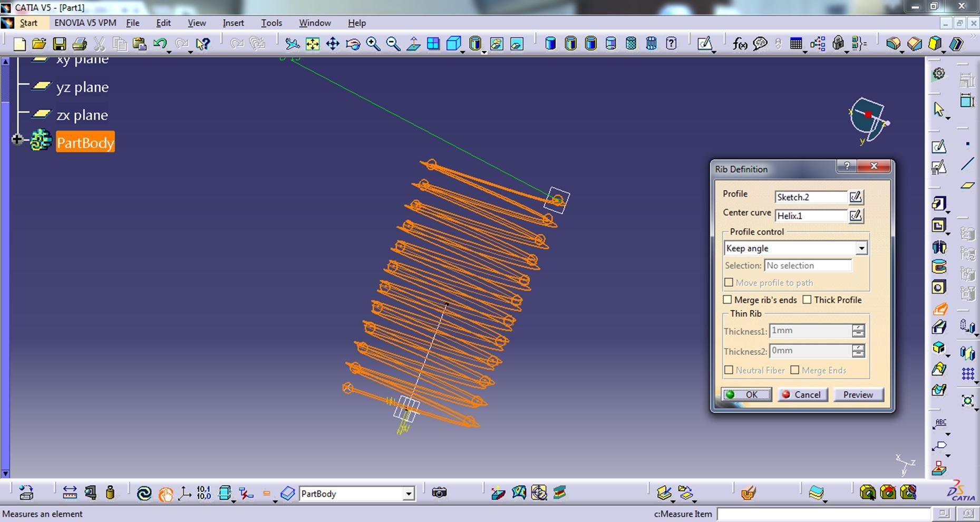Viewport: 980px width, 522px height.
Task: Open the ENOVIA V5 VPM menu
Action: (x=85, y=23)
